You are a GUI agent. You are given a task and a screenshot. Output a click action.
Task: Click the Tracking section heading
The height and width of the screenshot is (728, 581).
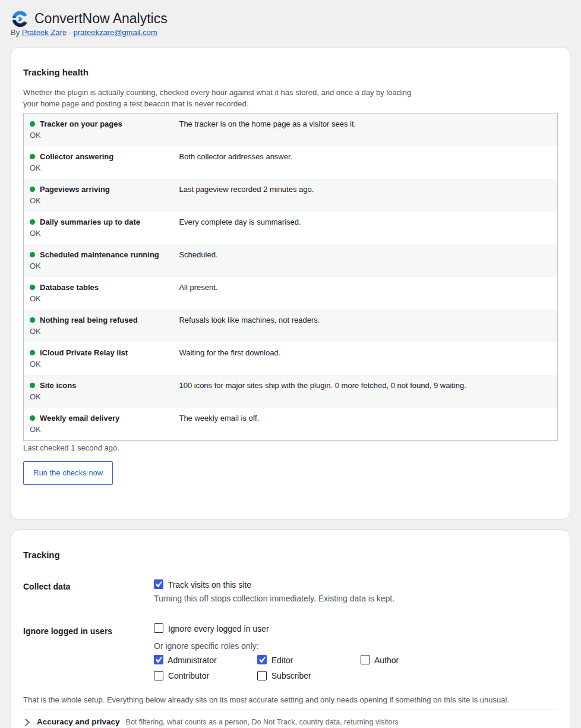(42, 555)
